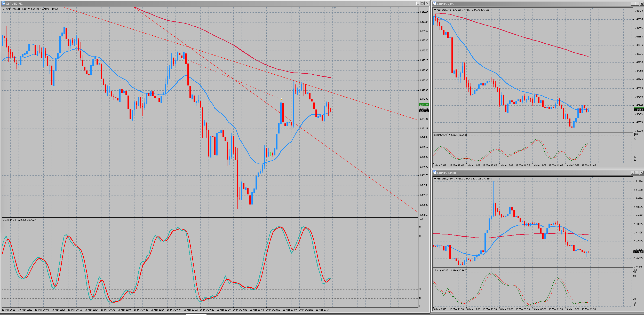Expand the GBPUSD,M5 one-click trading arrow
The width and height of the screenshot is (644, 315).
tap(435, 10)
